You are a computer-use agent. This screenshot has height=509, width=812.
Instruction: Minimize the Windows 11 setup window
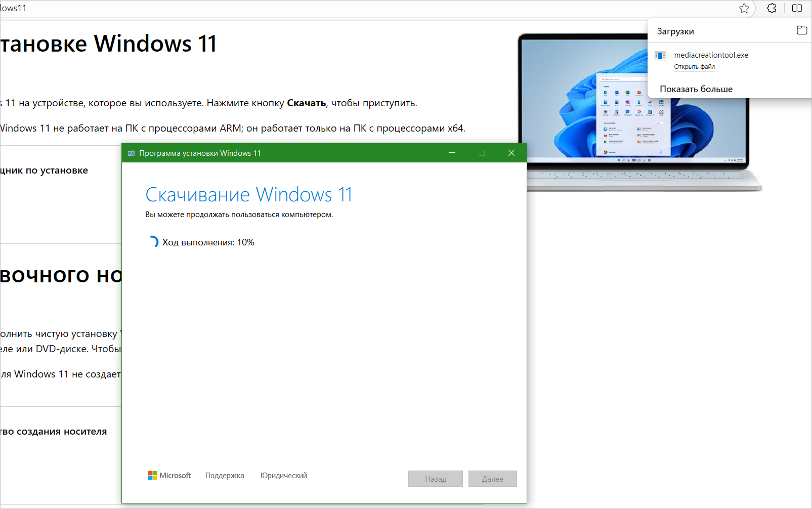(x=452, y=153)
